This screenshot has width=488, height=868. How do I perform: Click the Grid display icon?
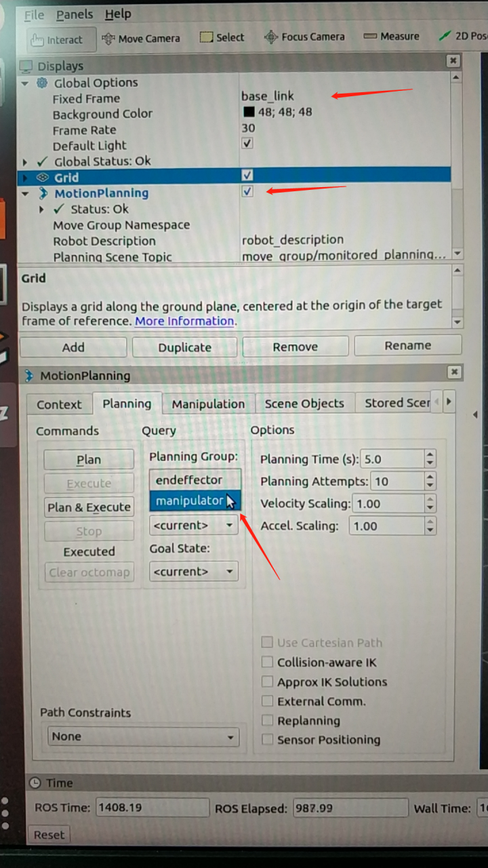(42, 177)
